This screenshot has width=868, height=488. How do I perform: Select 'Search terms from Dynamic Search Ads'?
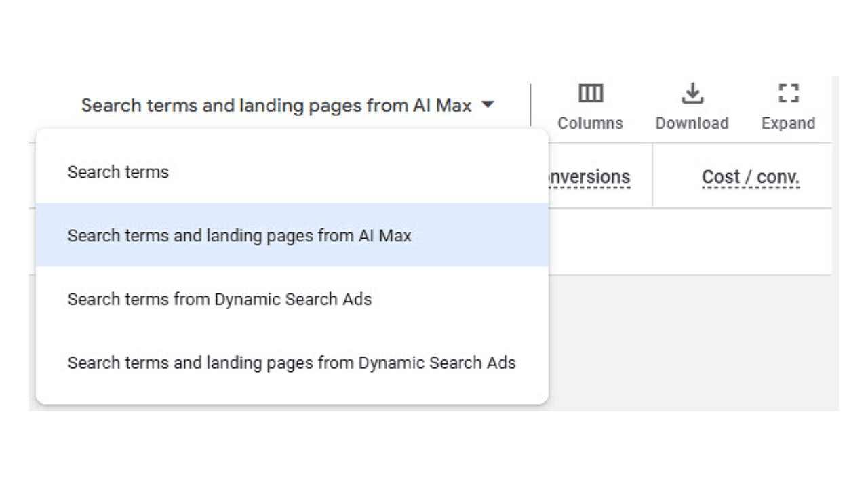220,300
